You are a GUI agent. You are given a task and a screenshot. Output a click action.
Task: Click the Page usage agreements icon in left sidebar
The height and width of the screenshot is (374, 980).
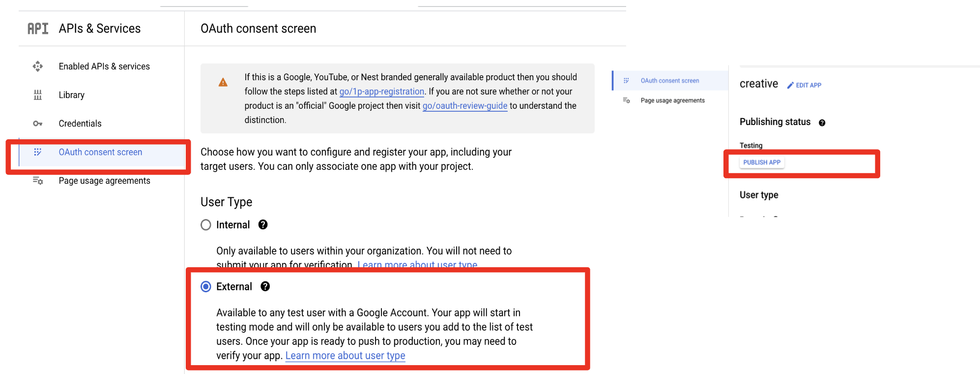pos(38,181)
